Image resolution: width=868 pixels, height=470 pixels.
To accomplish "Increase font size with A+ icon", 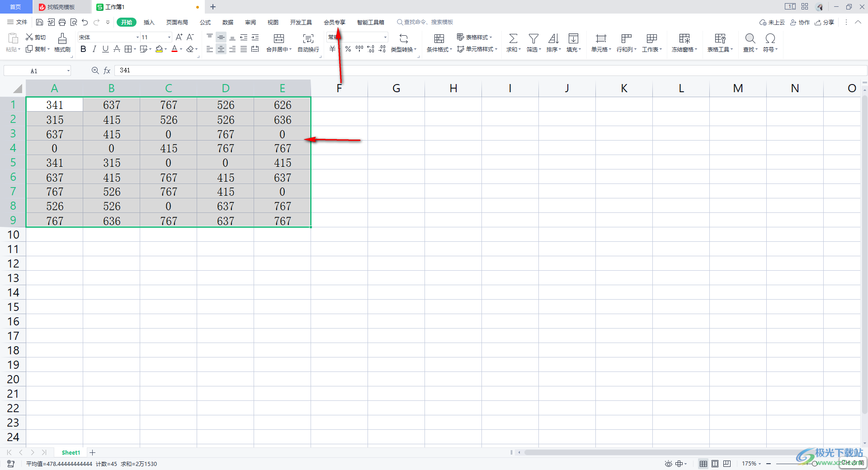I will point(179,37).
